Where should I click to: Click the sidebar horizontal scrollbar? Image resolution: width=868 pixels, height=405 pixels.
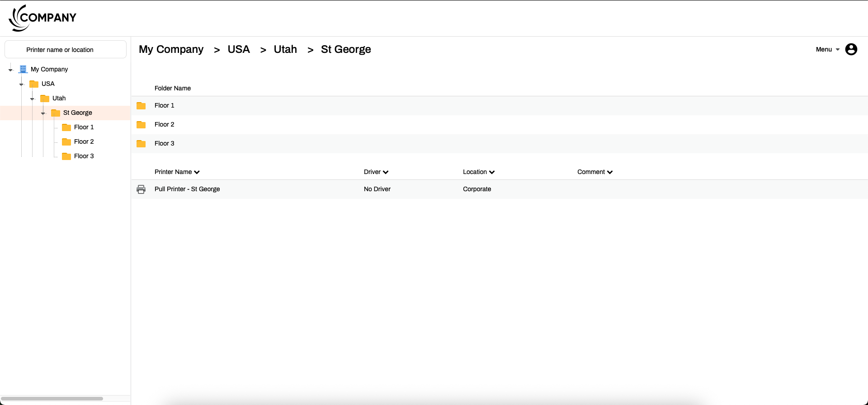(x=52, y=399)
